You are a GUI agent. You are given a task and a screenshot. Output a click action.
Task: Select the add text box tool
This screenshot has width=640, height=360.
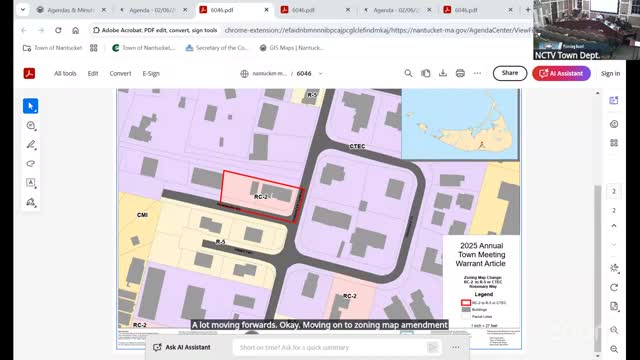[31, 182]
